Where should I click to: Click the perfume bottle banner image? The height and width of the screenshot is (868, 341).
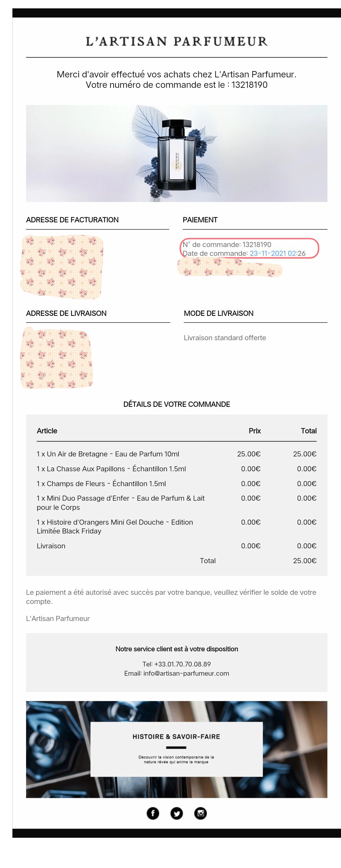[x=176, y=153]
